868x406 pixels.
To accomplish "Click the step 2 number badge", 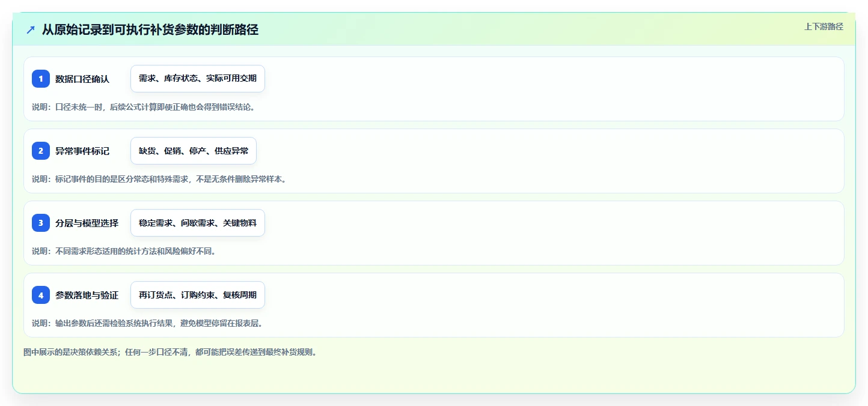I will point(41,151).
